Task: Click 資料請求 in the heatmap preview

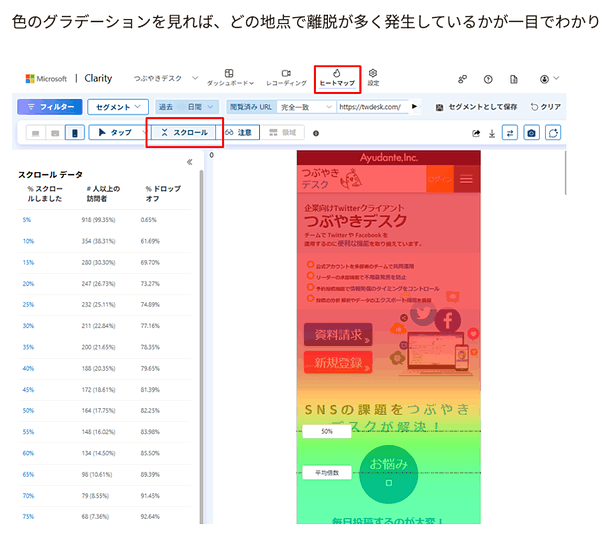Action: 338,335
